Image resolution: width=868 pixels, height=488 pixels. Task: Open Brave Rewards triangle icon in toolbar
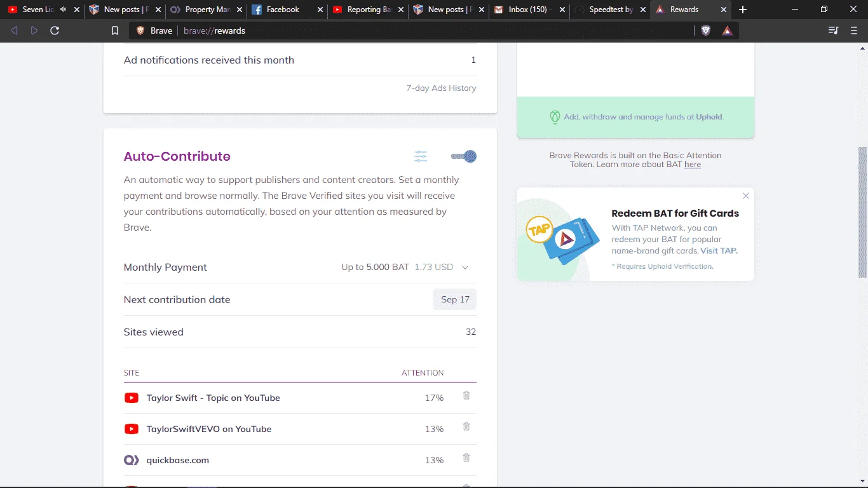coord(728,30)
